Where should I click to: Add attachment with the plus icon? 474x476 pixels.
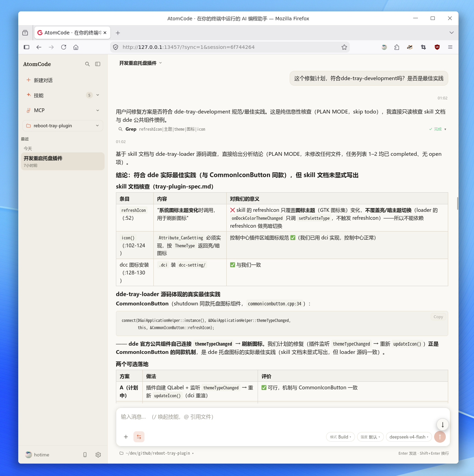[126, 437]
